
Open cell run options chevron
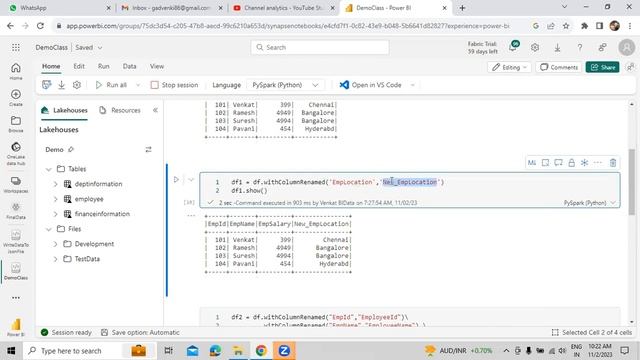coord(191,179)
